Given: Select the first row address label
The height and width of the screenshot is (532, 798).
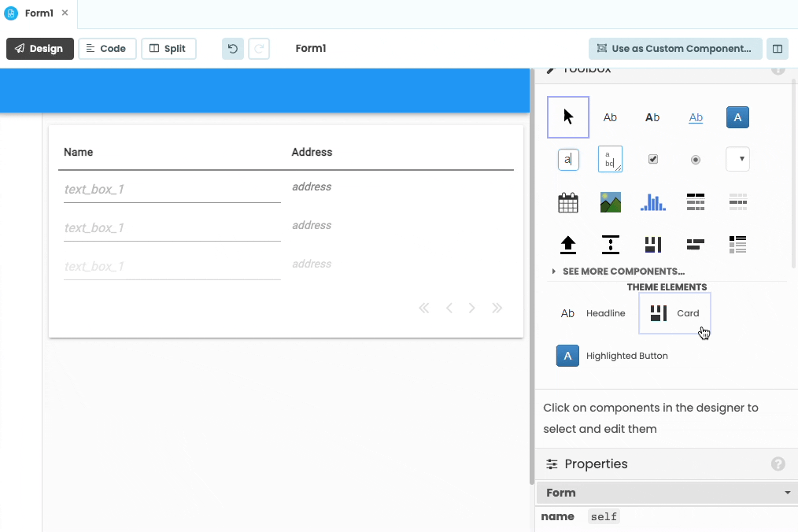Looking at the screenshot, I should (x=312, y=187).
